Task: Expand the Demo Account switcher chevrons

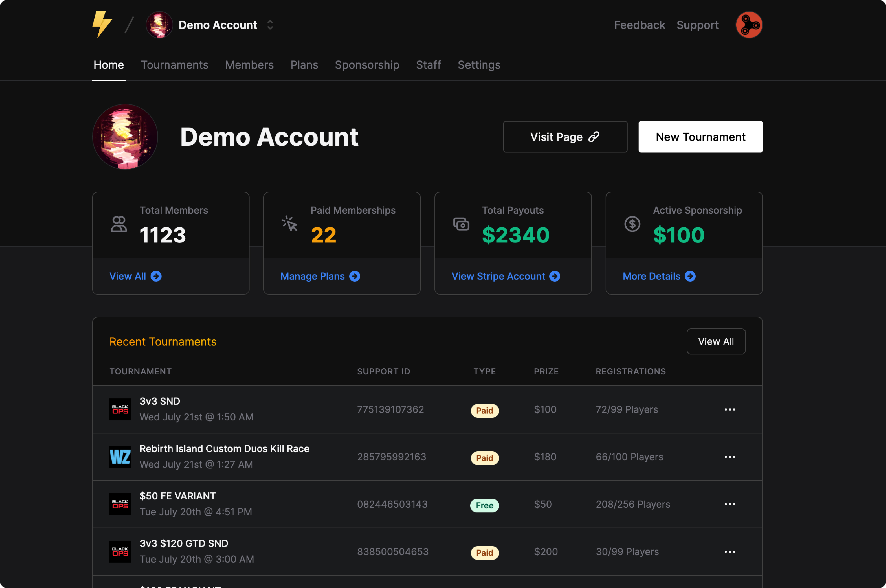Action: [270, 25]
